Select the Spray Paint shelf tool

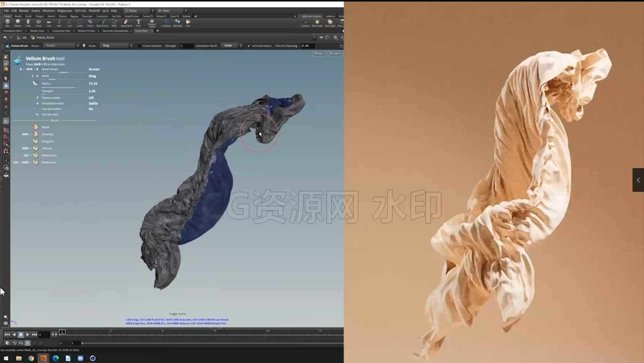point(126,23)
